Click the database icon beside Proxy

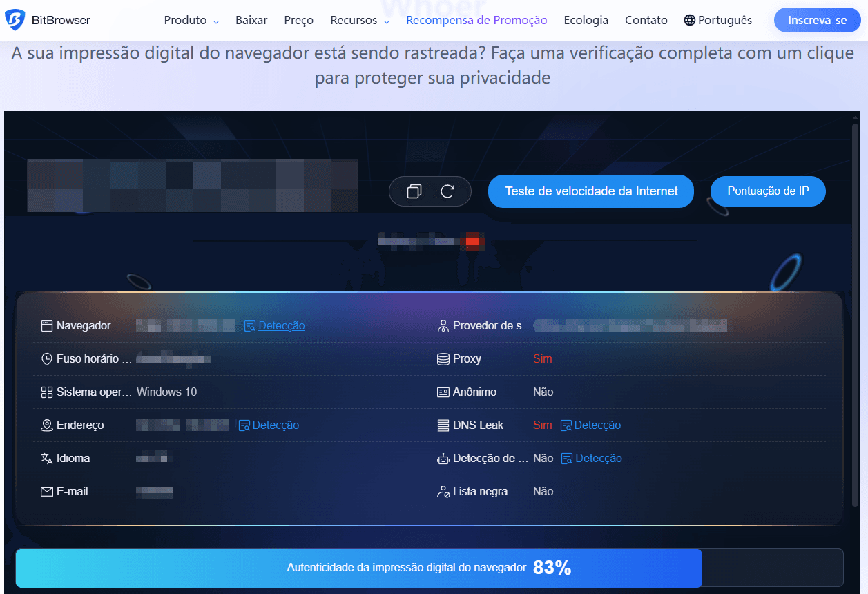443,358
